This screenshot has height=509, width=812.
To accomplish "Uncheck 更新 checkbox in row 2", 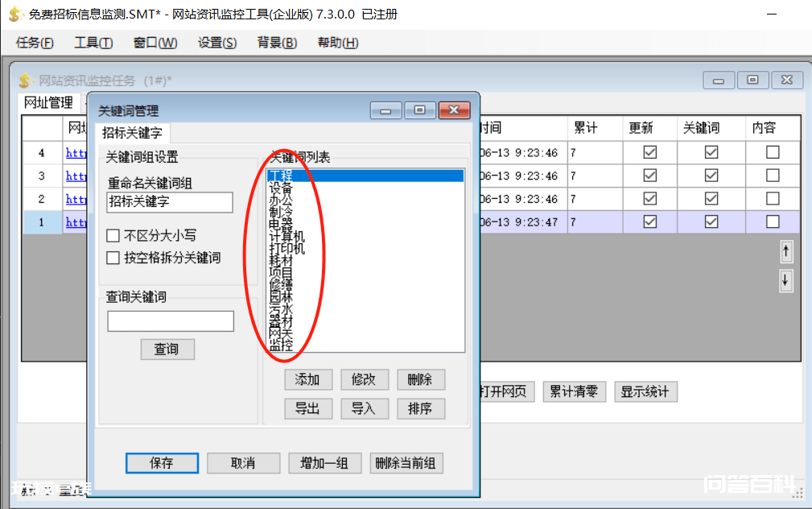I will 650,198.
